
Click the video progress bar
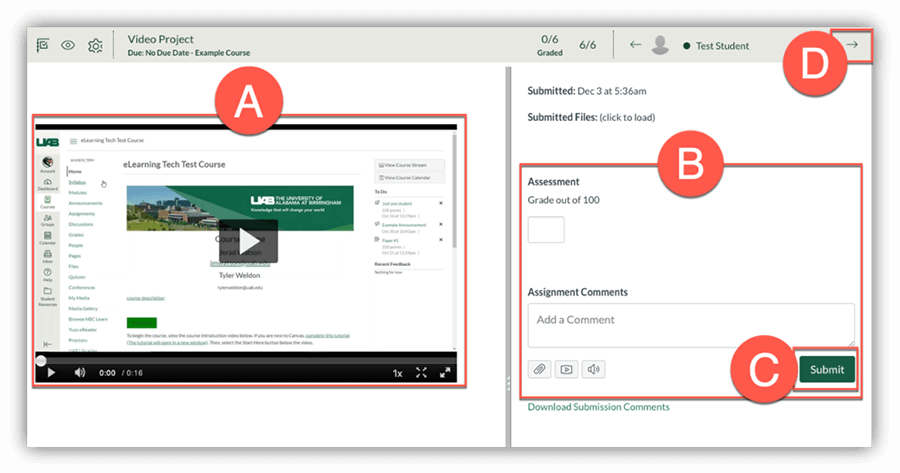click(x=245, y=358)
